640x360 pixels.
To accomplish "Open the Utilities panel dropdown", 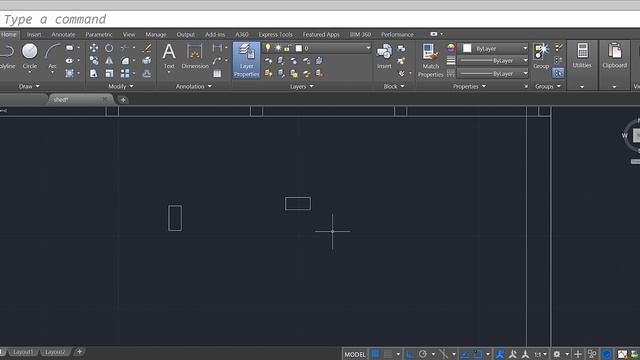I will click(582, 87).
